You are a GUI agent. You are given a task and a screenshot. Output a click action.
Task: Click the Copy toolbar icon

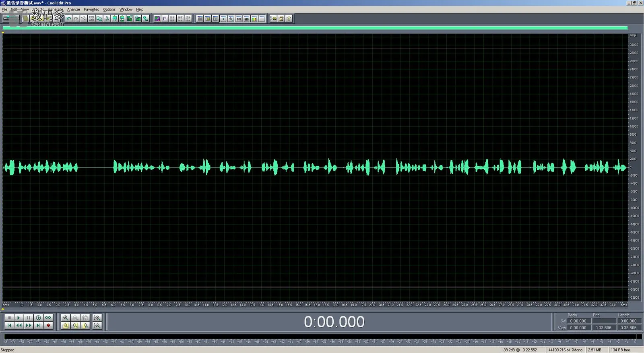pos(99,19)
